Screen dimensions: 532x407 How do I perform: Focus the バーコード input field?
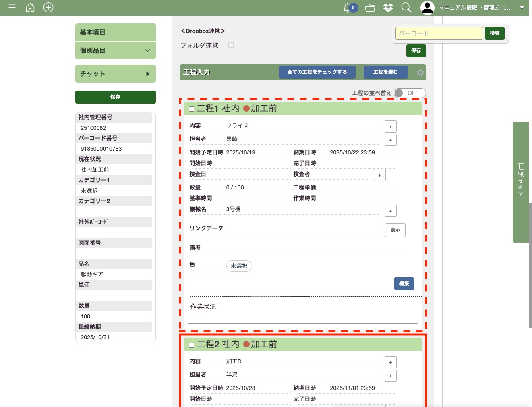pos(439,33)
